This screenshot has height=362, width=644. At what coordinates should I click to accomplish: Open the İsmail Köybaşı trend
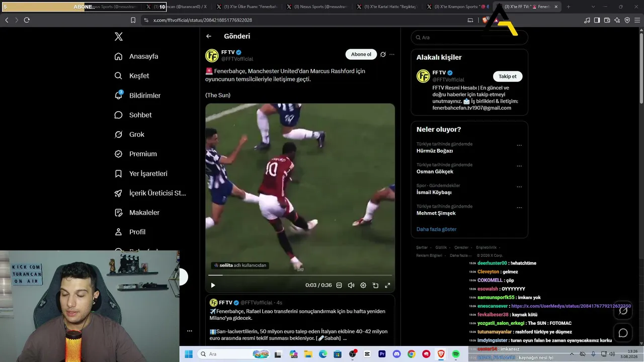(x=434, y=192)
